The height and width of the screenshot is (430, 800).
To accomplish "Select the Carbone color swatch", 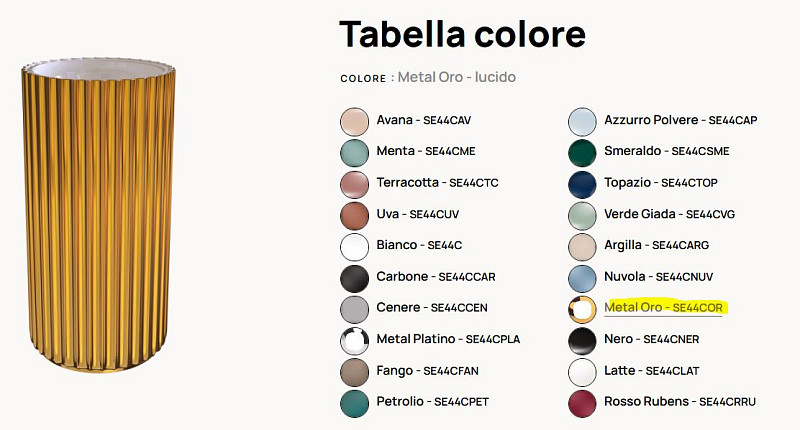I will coord(355,277).
